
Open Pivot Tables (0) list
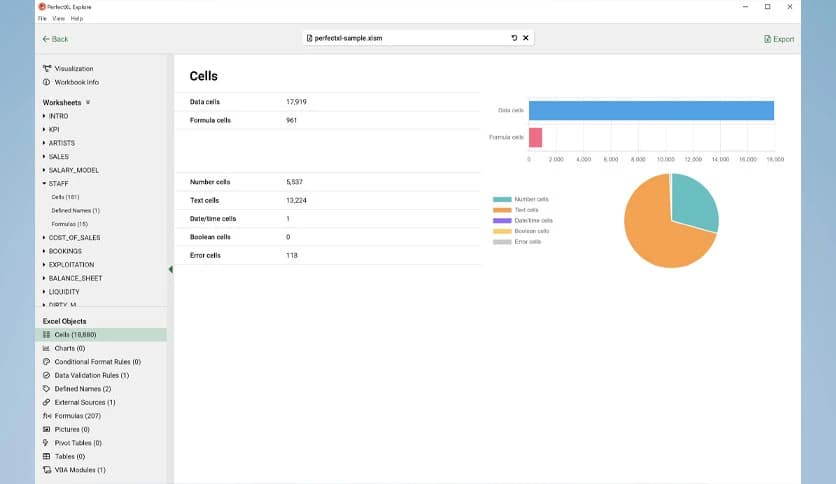point(72,442)
